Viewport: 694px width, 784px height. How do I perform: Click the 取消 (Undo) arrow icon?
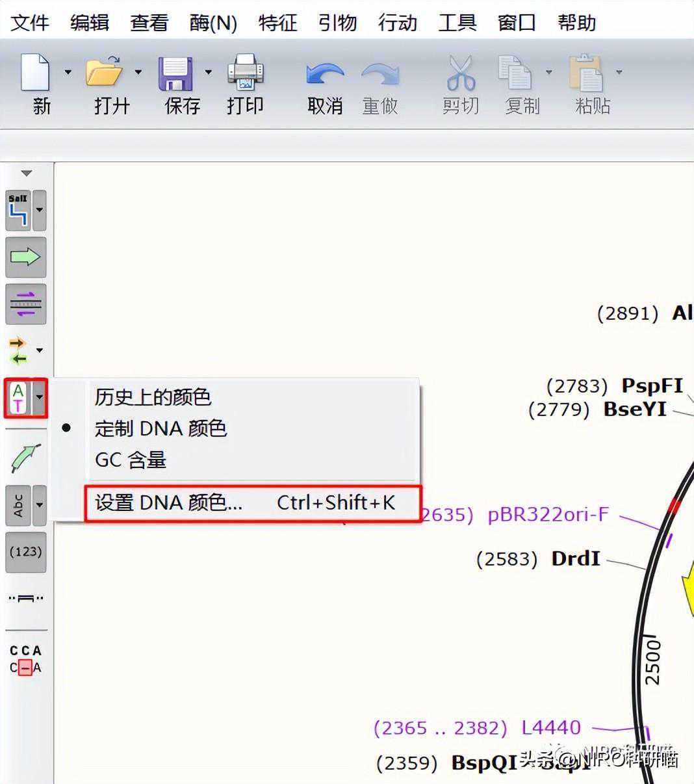point(324,73)
